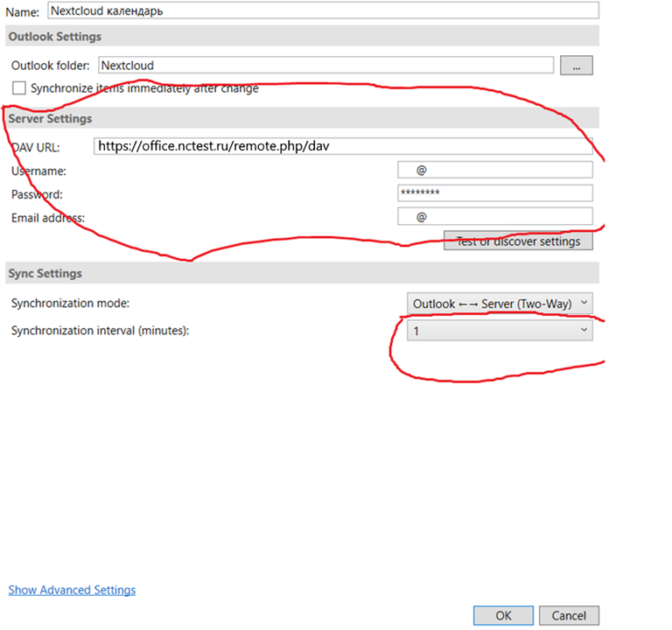Select the Username input box
Image resolution: width=672 pixels, height=630 pixels.
click(494, 170)
